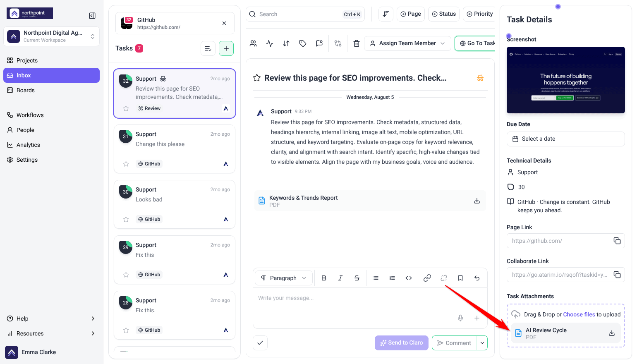Click the Review tag on task 32

point(149,108)
